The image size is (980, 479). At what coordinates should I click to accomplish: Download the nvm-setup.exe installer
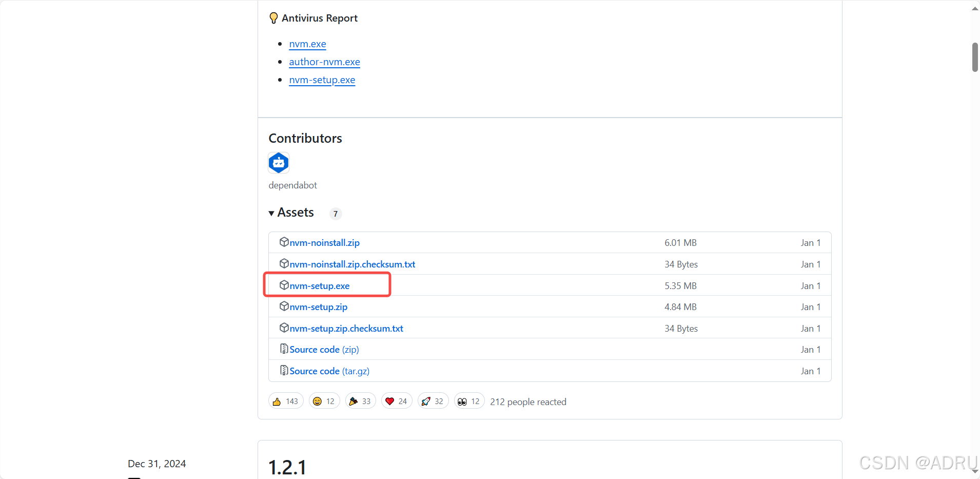(x=320, y=286)
